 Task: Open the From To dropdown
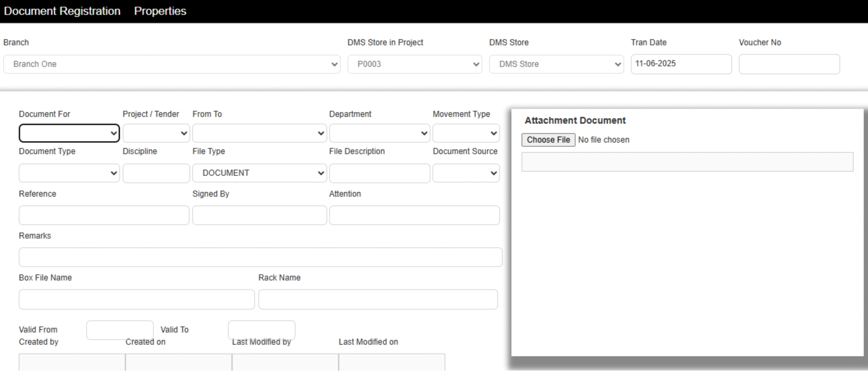pyautogui.click(x=259, y=133)
